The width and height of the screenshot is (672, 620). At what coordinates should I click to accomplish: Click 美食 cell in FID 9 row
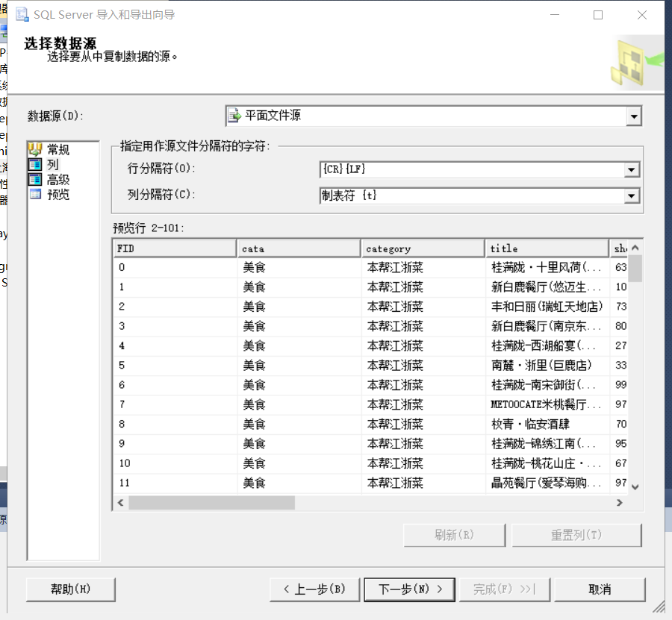pos(299,444)
